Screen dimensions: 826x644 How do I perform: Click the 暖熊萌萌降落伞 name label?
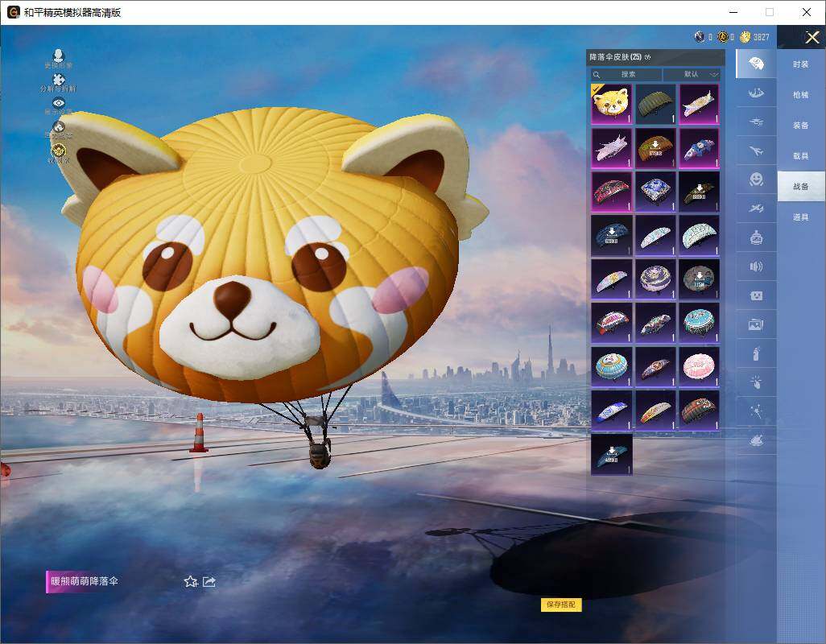point(85,581)
